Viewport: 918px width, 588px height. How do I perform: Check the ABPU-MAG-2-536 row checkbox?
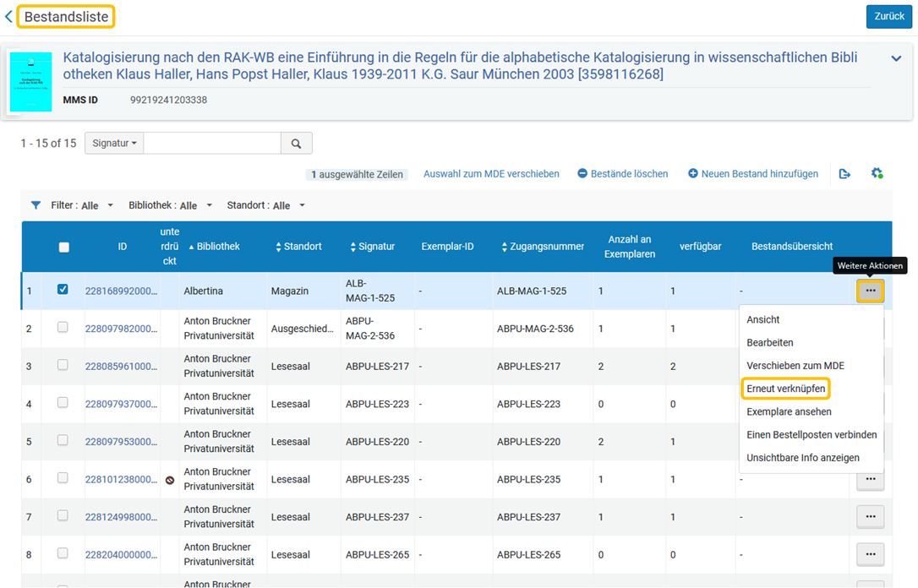point(63,327)
